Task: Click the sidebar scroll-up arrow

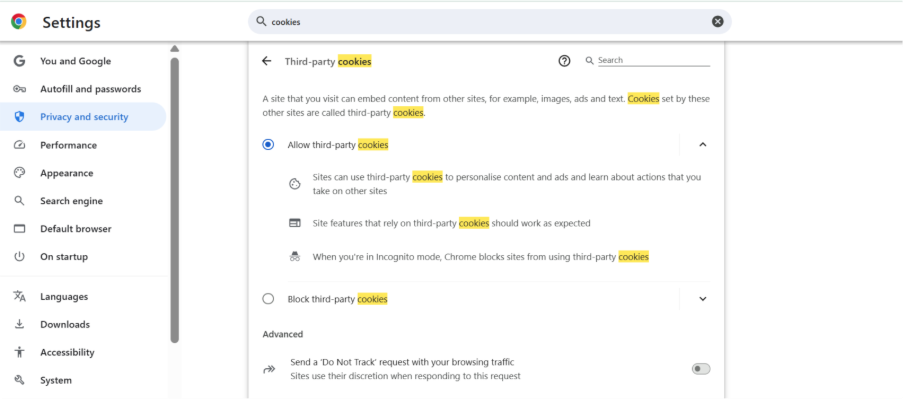Action: (x=175, y=49)
